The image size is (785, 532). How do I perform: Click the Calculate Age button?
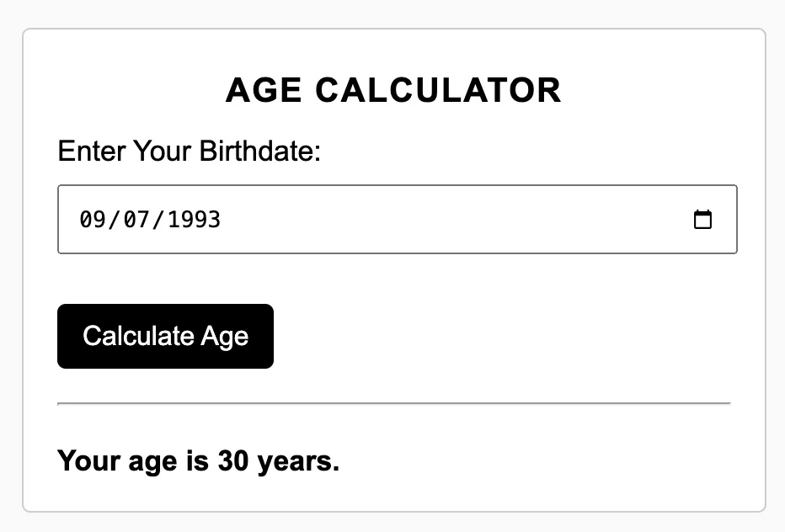pyautogui.click(x=165, y=336)
